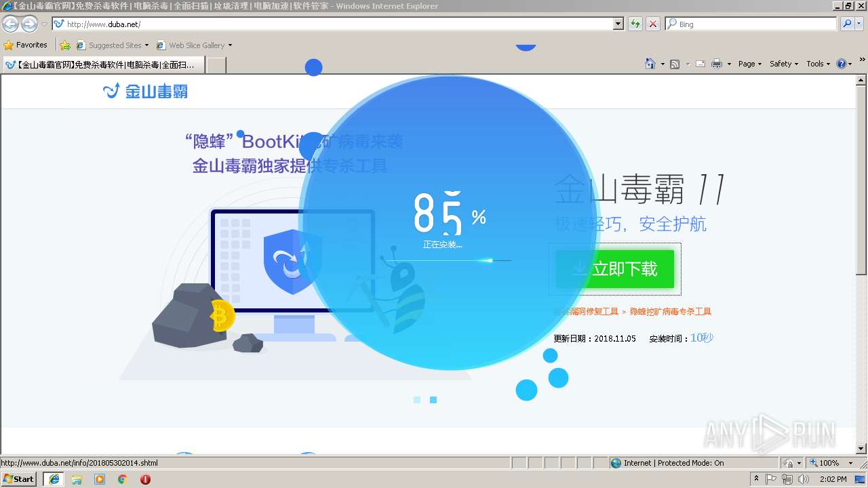Open 隐蜂挖矿病毒专杀工具 link

tap(670, 312)
